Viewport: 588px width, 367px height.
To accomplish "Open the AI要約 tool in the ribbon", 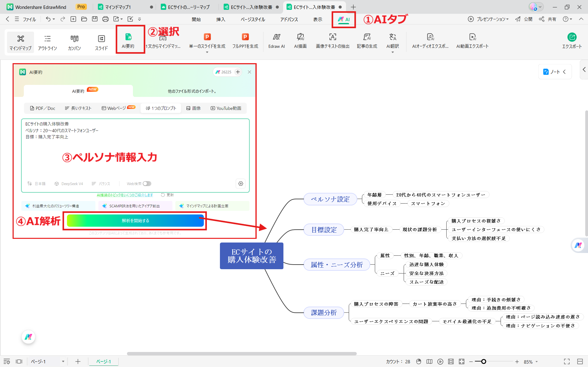I will (x=128, y=41).
